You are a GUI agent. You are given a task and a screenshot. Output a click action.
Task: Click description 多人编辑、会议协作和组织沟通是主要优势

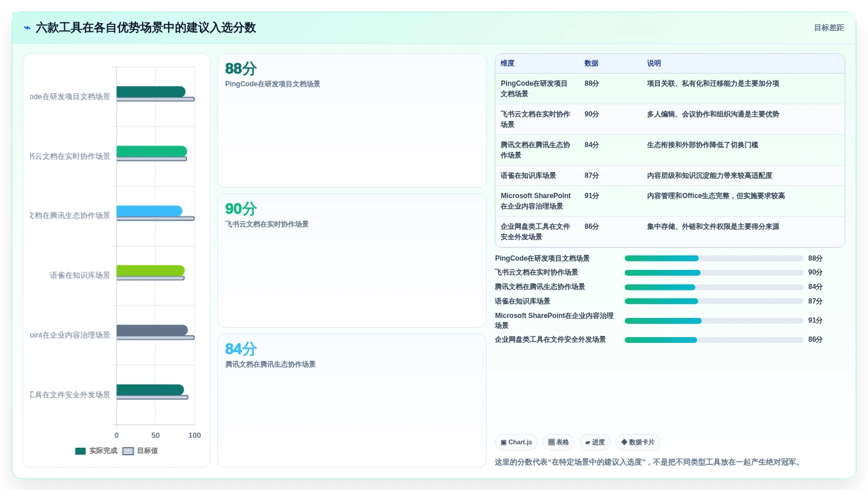tap(713, 114)
